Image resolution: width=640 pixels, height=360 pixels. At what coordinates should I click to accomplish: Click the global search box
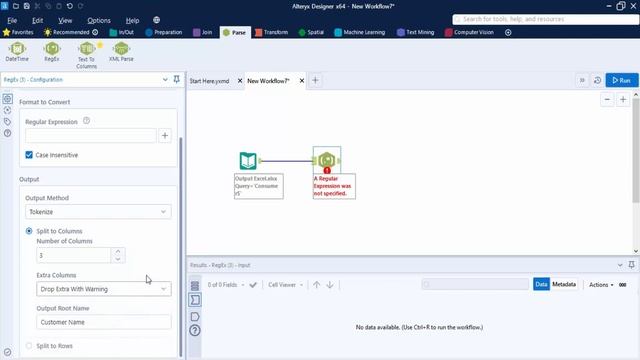pyautogui.click(x=545, y=19)
